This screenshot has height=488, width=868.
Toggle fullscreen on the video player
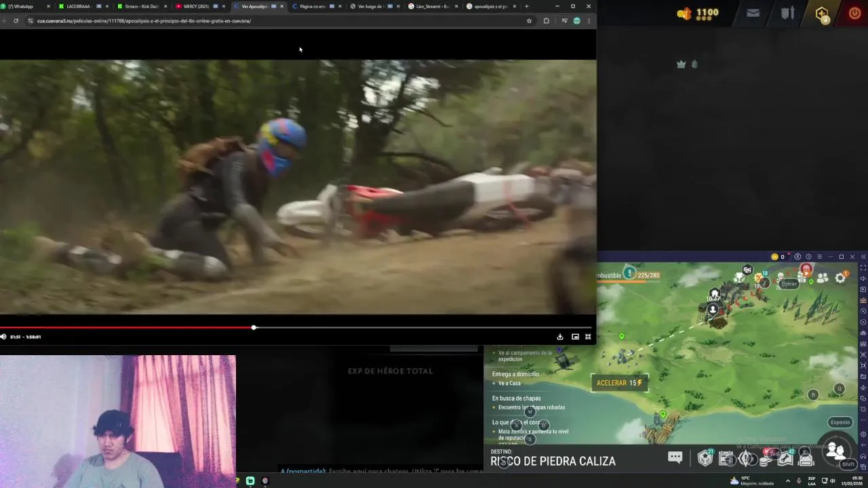coord(588,337)
